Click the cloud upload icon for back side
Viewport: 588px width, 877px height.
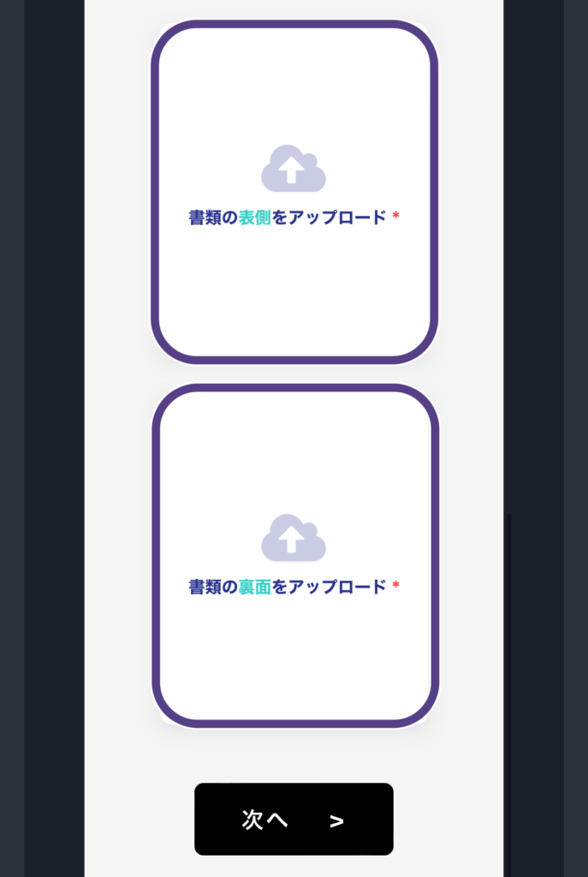tap(294, 538)
